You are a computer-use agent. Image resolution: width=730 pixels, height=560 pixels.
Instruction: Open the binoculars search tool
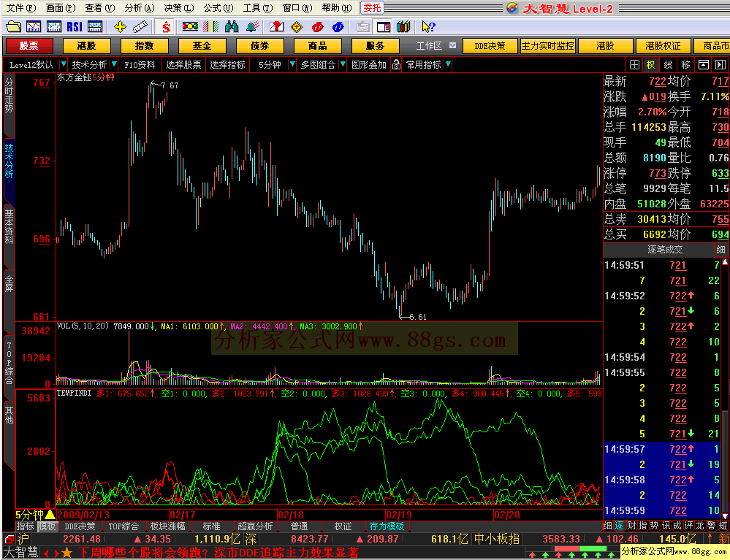pyautogui.click(x=232, y=26)
